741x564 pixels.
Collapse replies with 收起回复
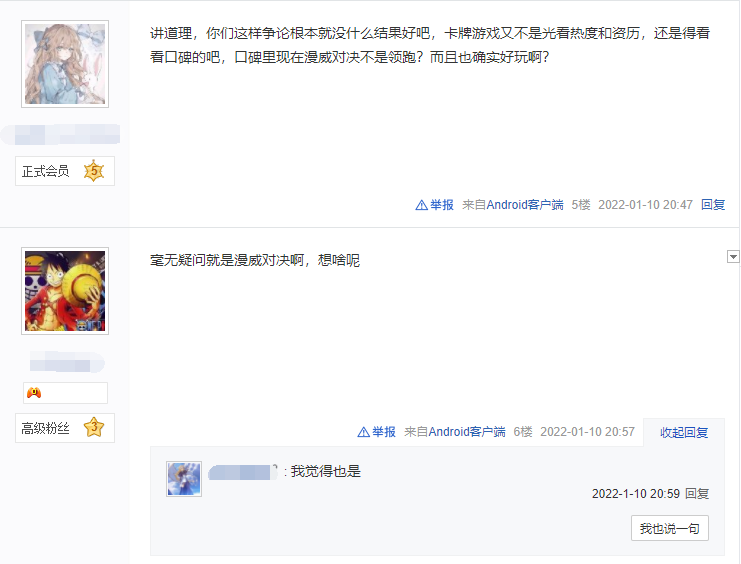tap(684, 433)
